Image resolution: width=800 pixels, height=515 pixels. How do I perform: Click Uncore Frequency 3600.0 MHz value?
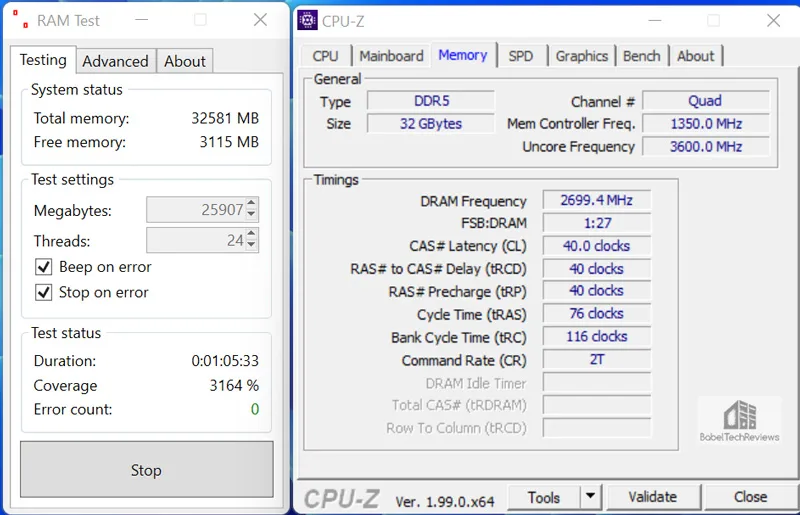(x=705, y=146)
